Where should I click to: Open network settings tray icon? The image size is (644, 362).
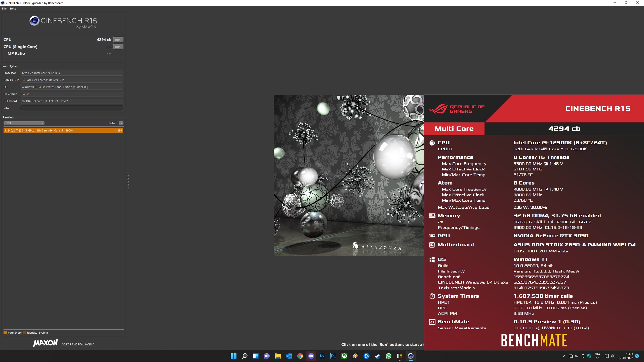[607, 356]
